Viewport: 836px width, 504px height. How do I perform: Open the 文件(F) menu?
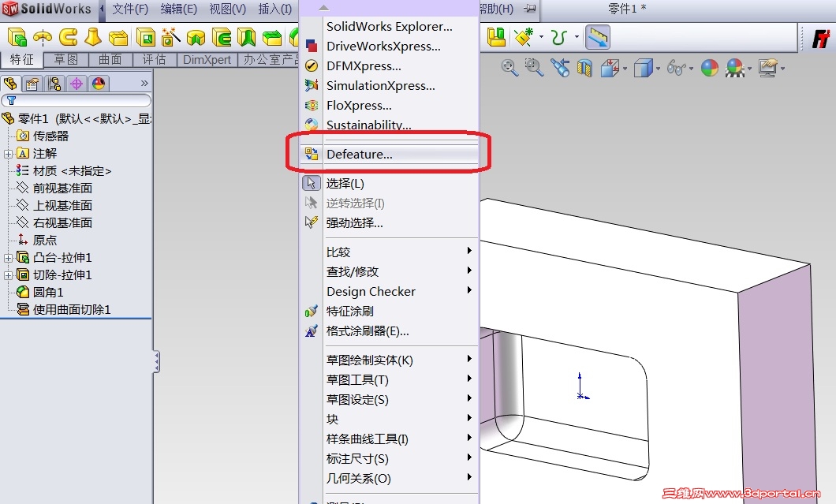(x=130, y=9)
